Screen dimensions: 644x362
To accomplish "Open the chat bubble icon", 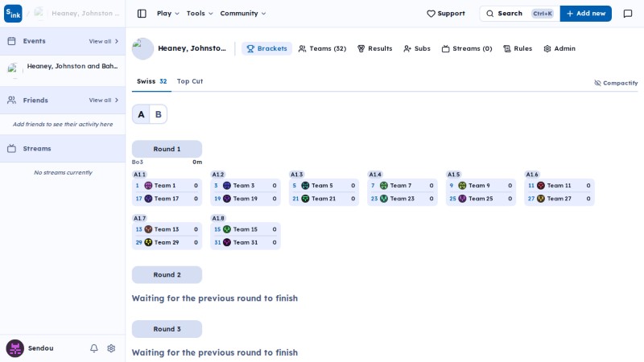I will (x=628, y=14).
